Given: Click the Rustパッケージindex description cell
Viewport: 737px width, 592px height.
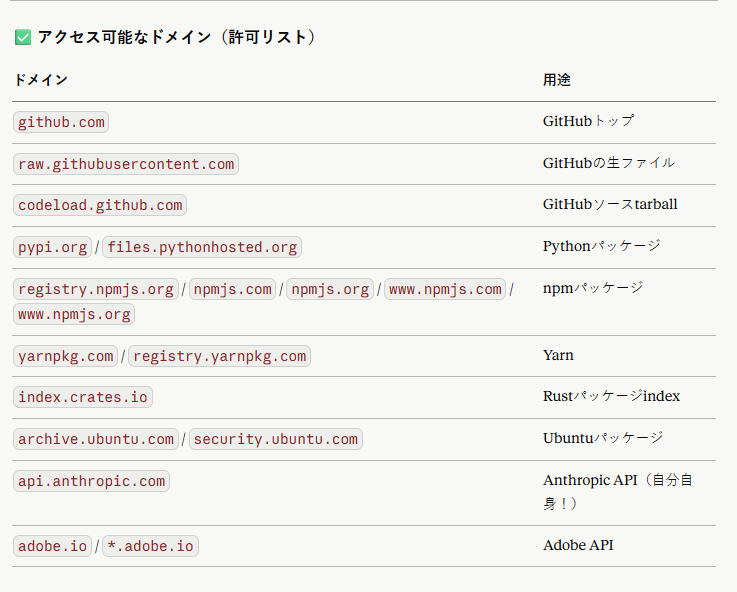Looking at the screenshot, I should coord(612,396).
